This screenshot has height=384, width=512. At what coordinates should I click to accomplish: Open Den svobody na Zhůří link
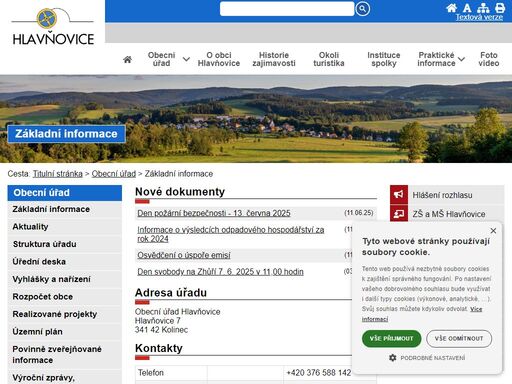(220, 272)
